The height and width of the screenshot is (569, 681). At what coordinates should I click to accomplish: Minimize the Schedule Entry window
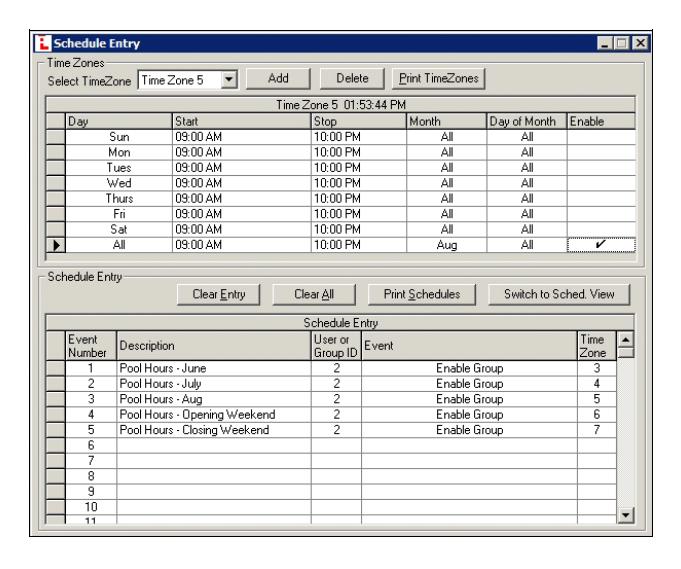pos(605,43)
